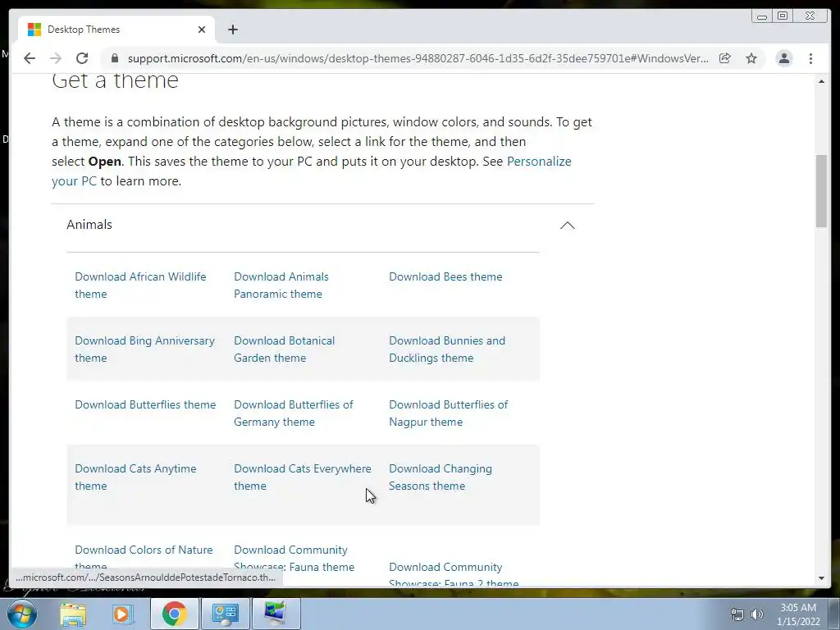This screenshot has width=840, height=630.
Task: Open the Chrome profile avatar icon
Action: point(783,58)
